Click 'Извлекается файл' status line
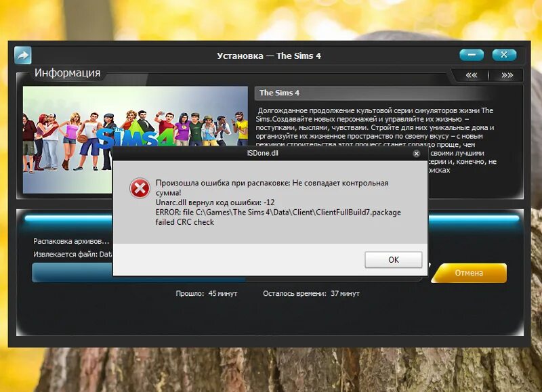The height and width of the screenshot is (392, 542). 72,254
